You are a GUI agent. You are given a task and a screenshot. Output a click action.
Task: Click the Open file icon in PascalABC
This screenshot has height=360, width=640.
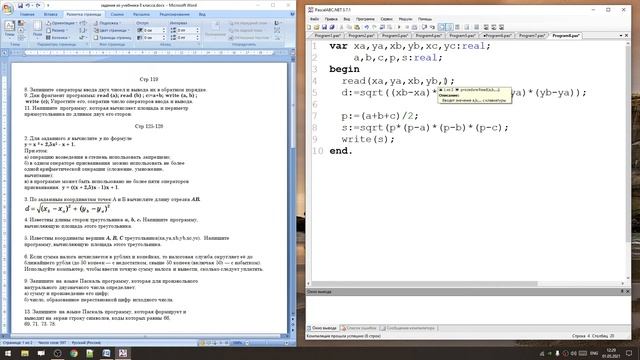[316, 27]
